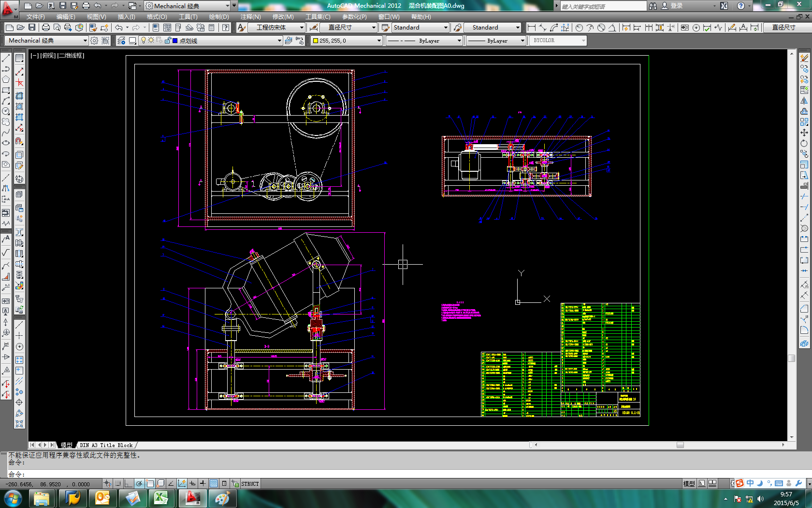812x508 pixels.
Task: Select the Line tool in the draw toolbar
Action: click(6, 58)
